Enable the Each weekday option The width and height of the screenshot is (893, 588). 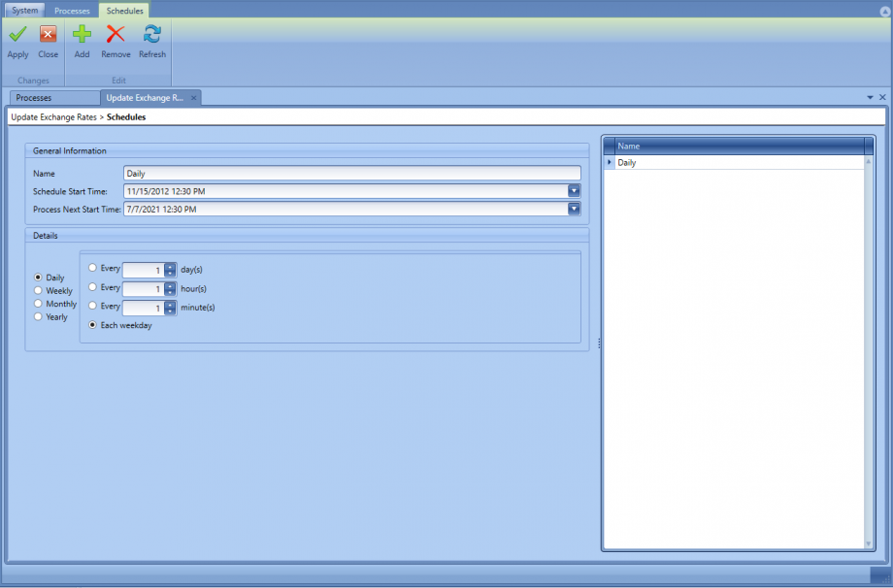[92, 325]
